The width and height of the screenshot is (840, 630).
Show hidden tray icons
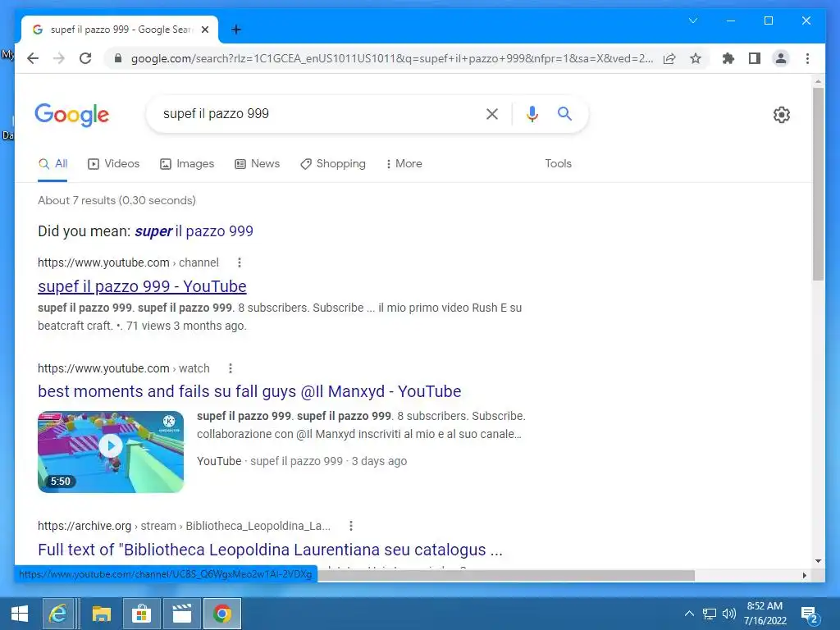[x=689, y=614]
